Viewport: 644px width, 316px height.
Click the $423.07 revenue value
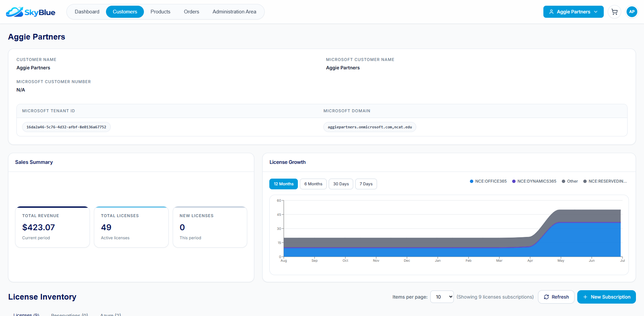[x=39, y=227]
